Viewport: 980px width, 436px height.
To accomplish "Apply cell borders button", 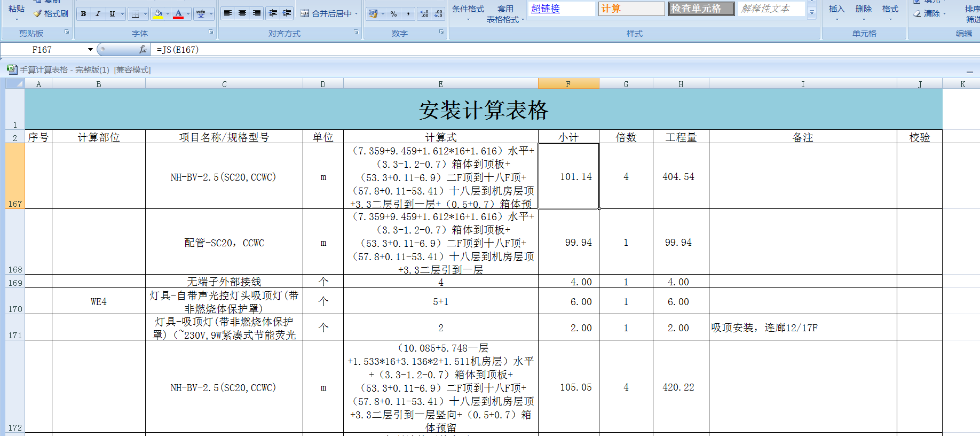I will [x=136, y=14].
